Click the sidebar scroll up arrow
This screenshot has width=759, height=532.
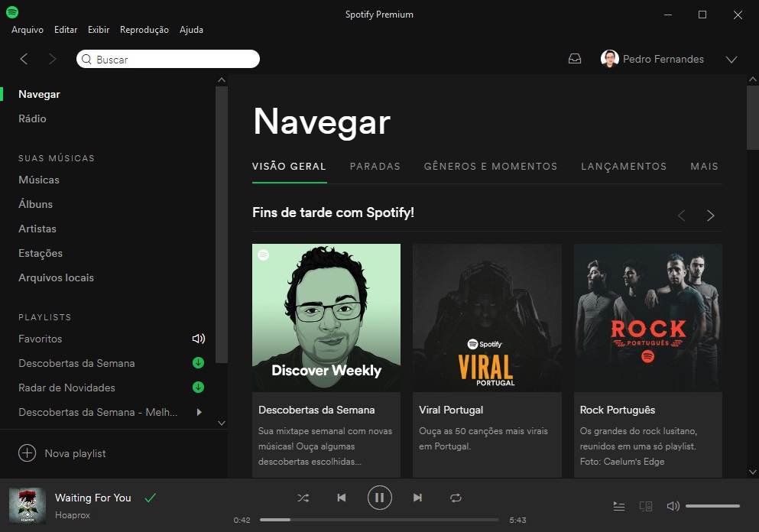point(222,79)
